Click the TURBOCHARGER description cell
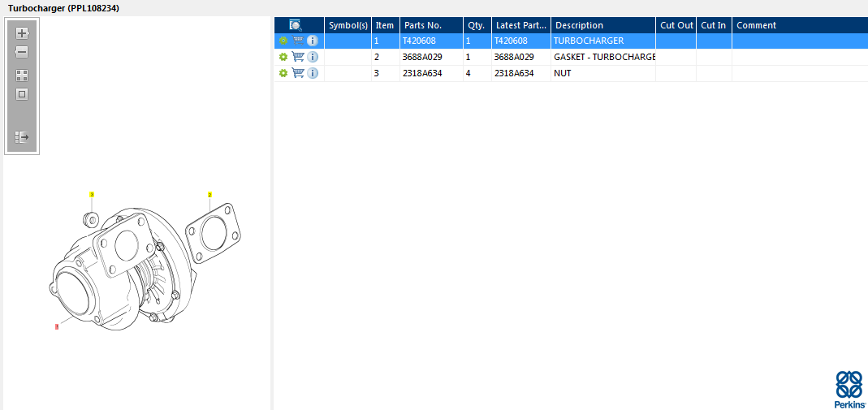The width and height of the screenshot is (868, 410). click(603, 41)
